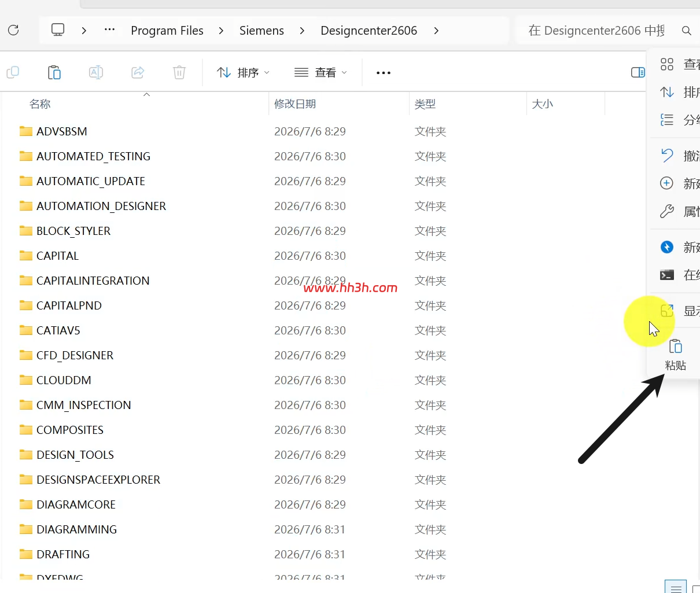Click the Share icon in toolbar
The image size is (700, 593).
coord(138,72)
